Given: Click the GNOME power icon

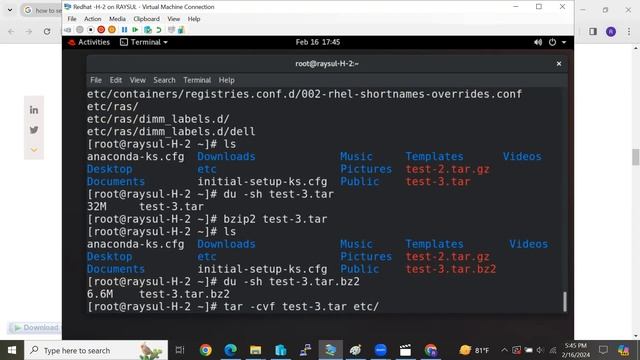Looking at the screenshot, I should click(552, 42).
